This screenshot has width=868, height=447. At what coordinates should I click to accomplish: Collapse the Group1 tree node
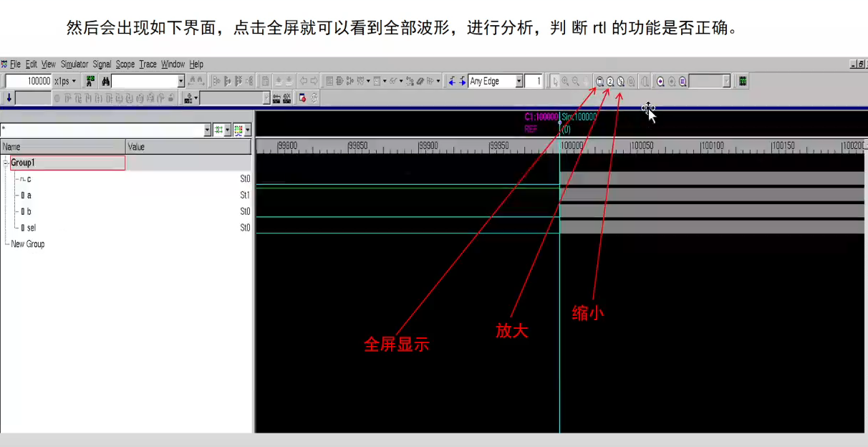tap(6, 163)
